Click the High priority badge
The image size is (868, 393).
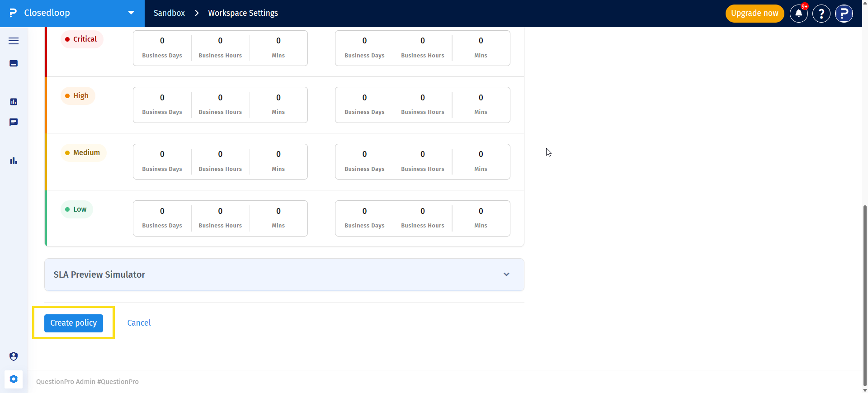coord(78,96)
